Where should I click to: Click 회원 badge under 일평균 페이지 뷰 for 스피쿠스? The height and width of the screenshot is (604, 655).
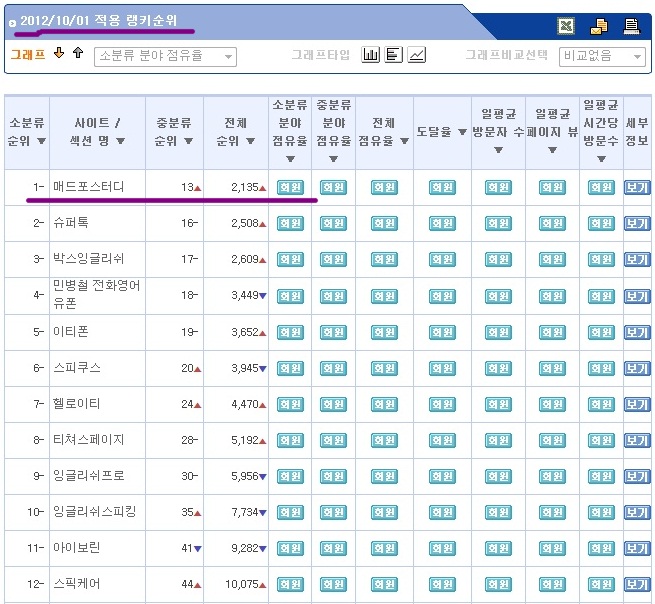[552, 368]
